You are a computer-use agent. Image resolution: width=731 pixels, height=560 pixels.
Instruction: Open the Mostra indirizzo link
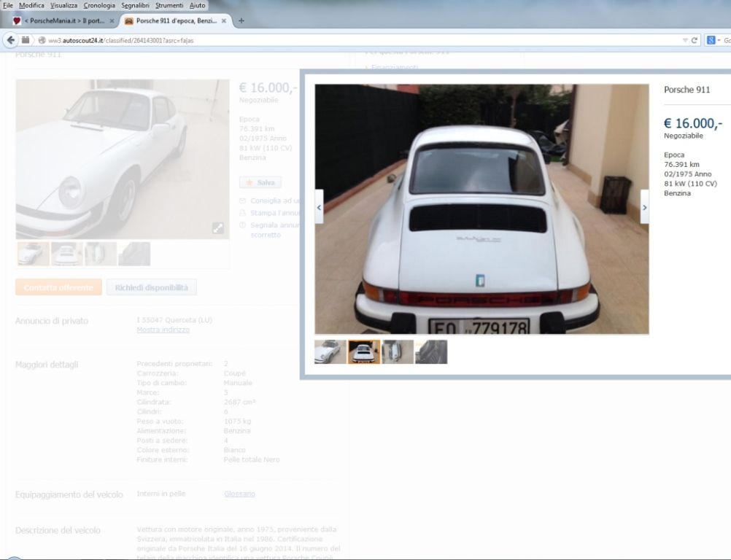tap(163, 330)
